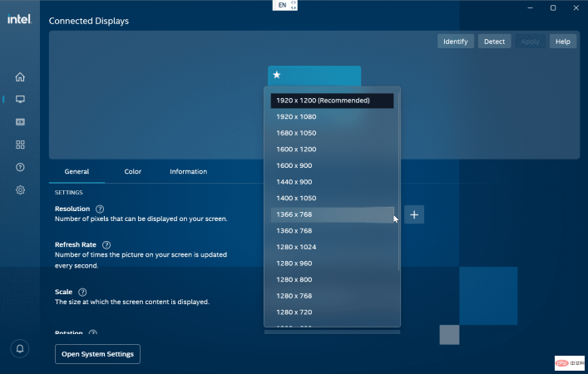Select 1280 x 960 from the list

click(332, 263)
